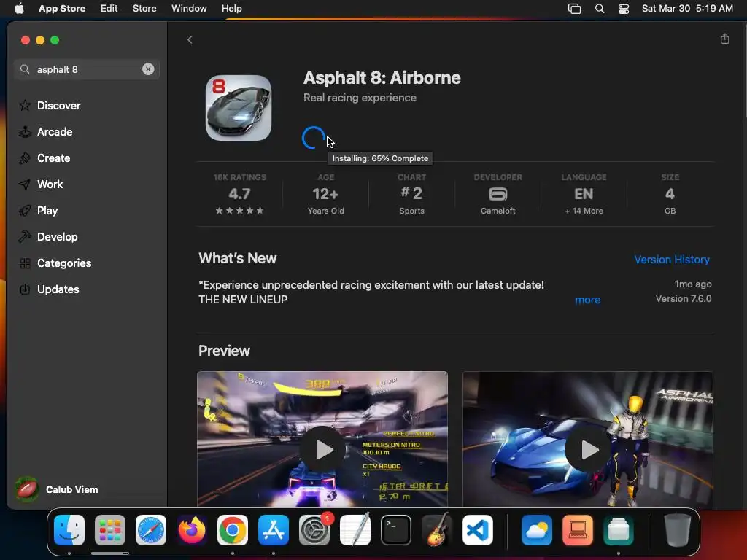Play the second preview video
This screenshot has height=560, width=747.
click(x=588, y=449)
